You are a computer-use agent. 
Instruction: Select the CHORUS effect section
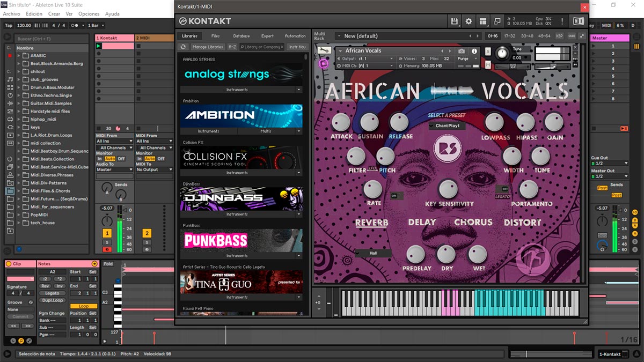click(x=473, y=222)
